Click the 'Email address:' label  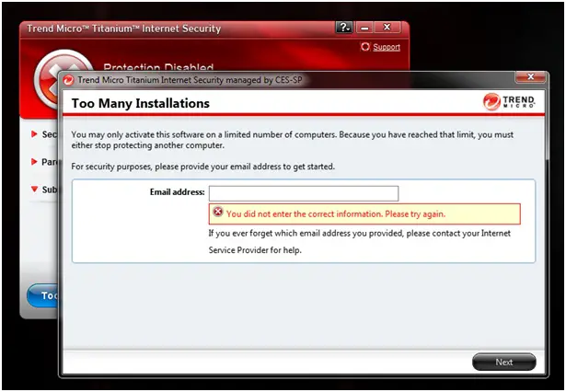pos(178,192)
